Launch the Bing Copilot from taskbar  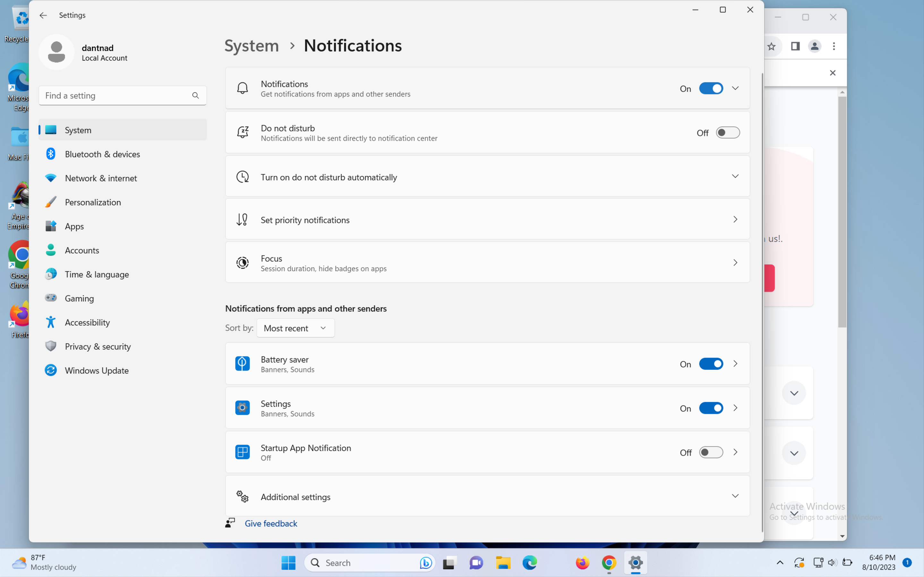(x=425, y=563)
